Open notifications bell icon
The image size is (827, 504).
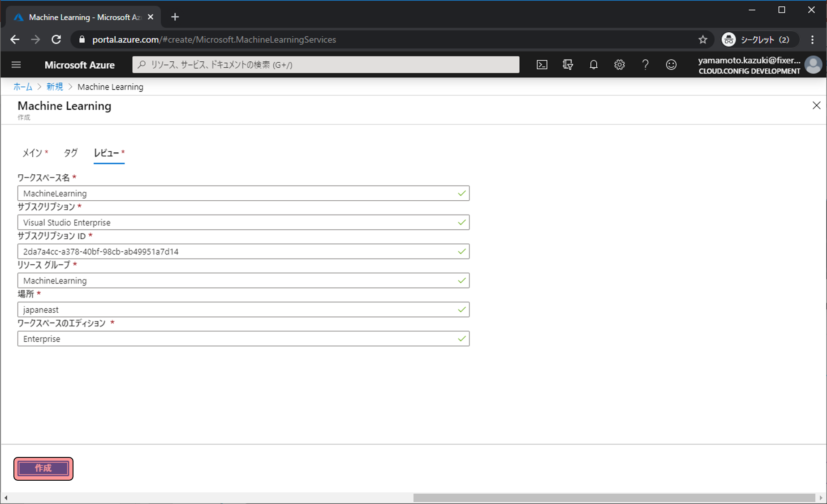pos(594,65)
